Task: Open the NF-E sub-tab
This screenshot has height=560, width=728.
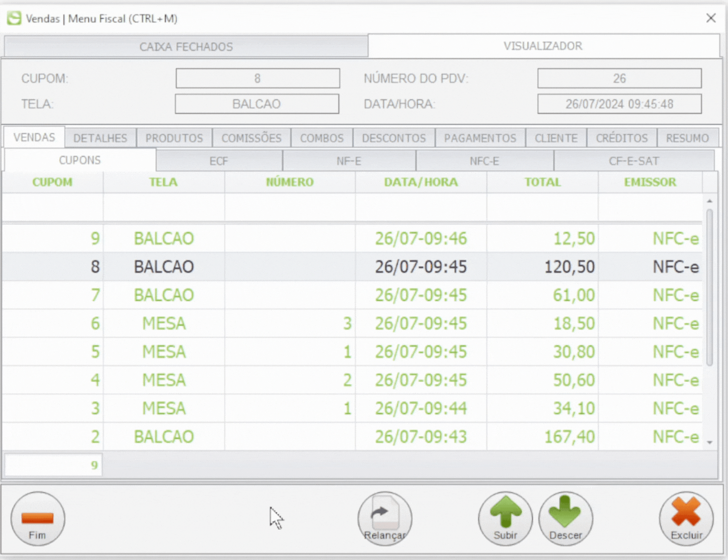Action: [x=349, y=161]
